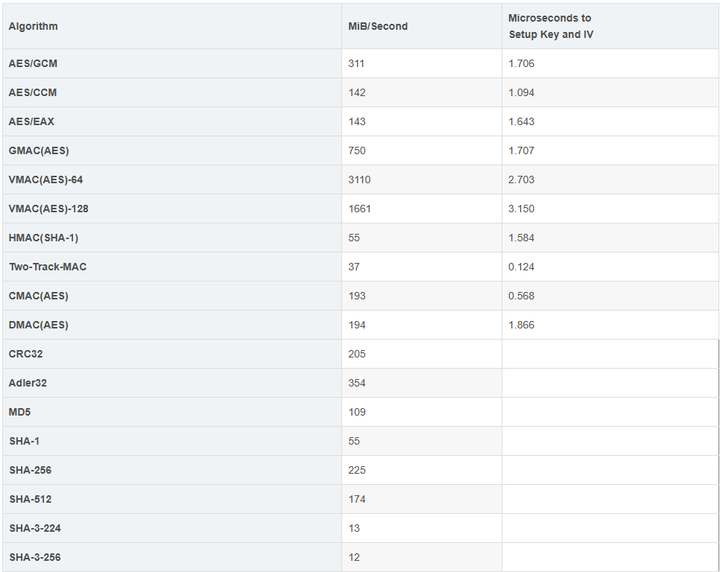Click the CRC32 speed value 205
This screenshot has height=572, width=720.
pos(357,354)
